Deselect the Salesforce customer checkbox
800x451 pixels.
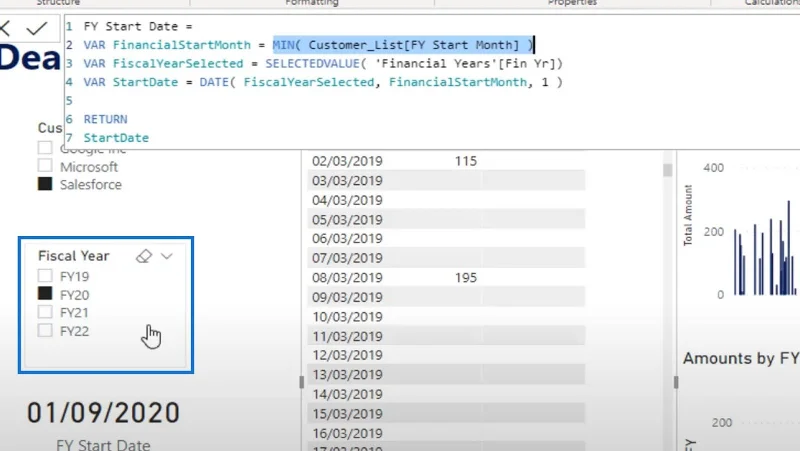pyautogui.click(x=45, y=184)
